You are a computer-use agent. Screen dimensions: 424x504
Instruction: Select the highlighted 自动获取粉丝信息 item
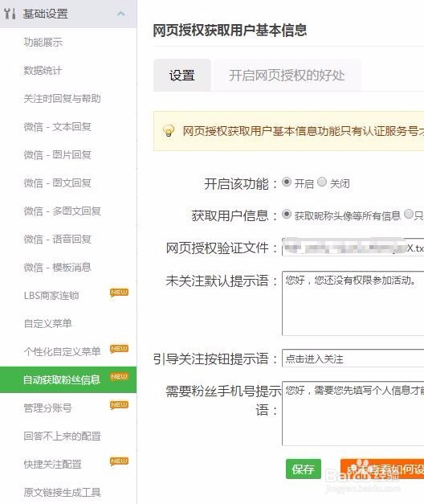[68, 379]
